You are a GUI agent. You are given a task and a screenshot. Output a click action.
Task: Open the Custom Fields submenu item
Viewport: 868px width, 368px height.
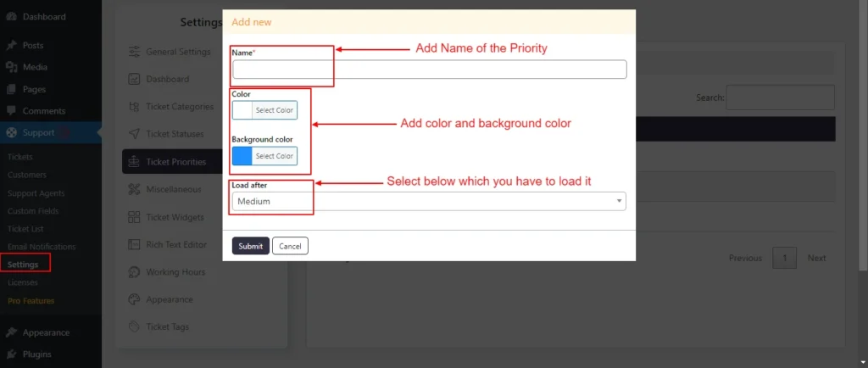pyautogui.click(x=33, y=211)
